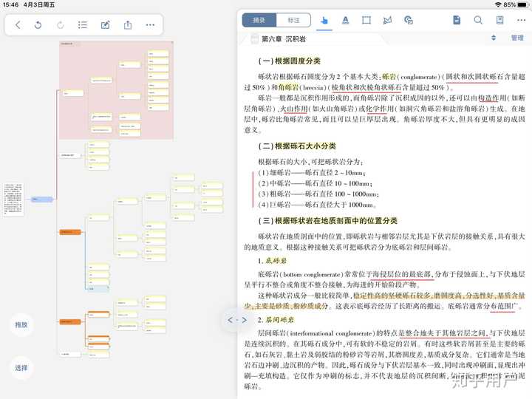Select the lower orange mind map node

pyautogui.click(x=70, y=321)
